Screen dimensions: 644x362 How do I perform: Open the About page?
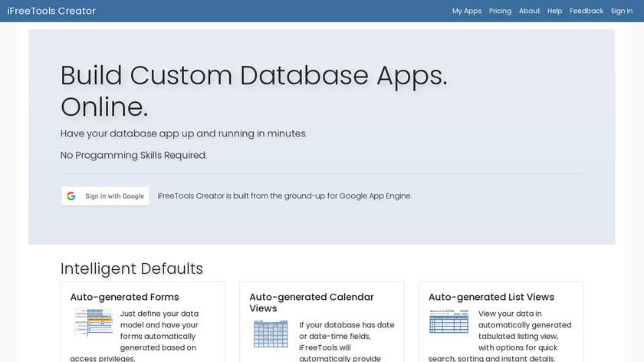click(x=529, y=11)
